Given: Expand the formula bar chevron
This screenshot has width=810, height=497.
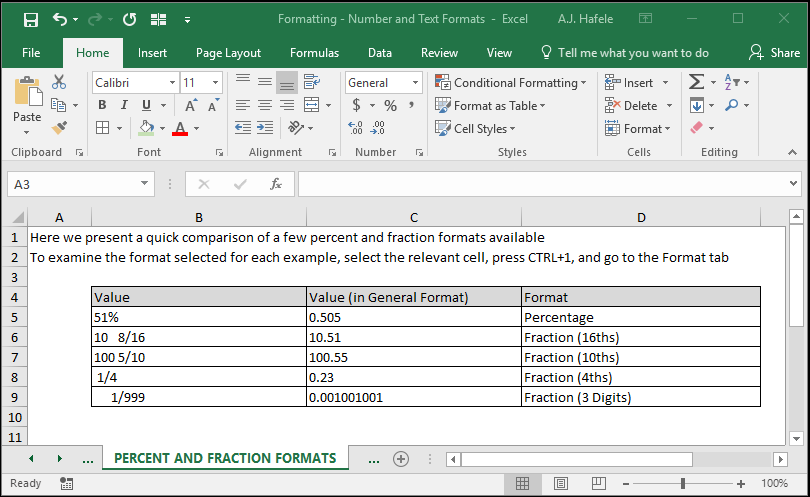Looking at the screenshot, I should click(x=793, y=183).
